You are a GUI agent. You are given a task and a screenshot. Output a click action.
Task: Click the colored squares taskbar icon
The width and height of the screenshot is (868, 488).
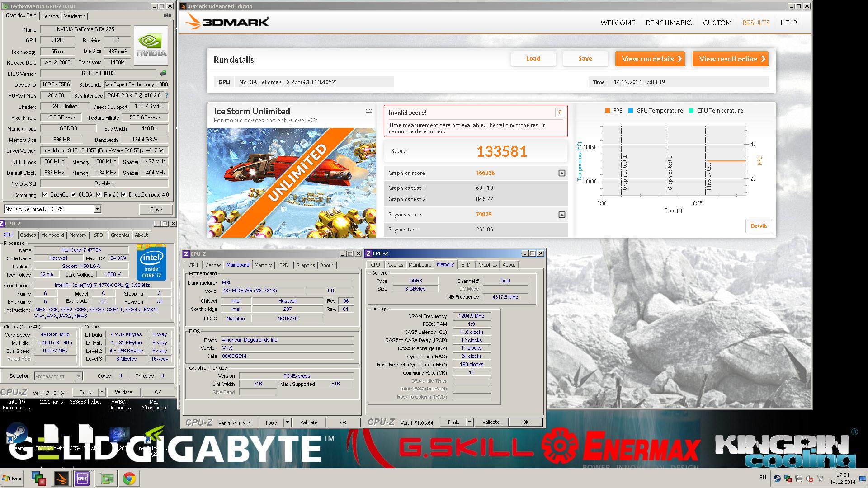pos(39,478)
